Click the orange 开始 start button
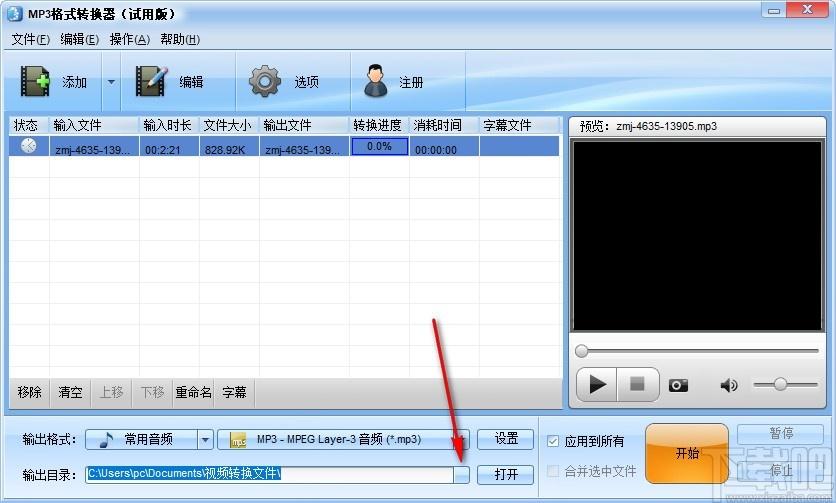The height and width of the screenshot is (503, 836). click(x=687, y=453)
